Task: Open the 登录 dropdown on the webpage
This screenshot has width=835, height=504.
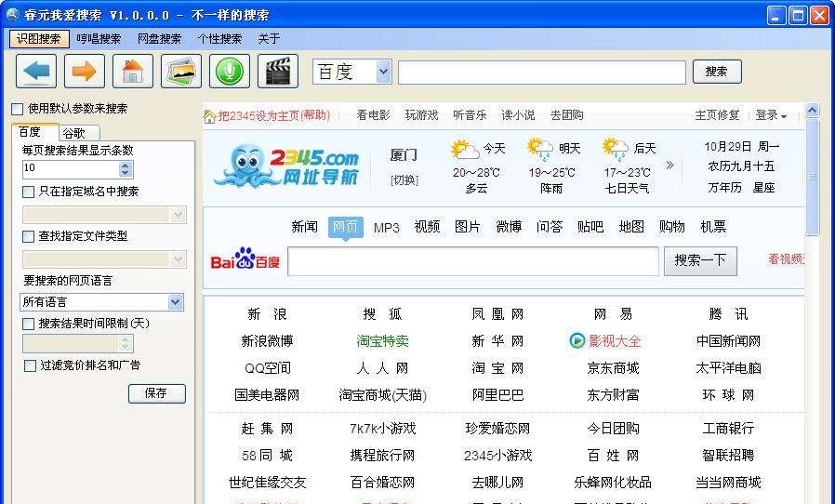Action: (771, 115)
